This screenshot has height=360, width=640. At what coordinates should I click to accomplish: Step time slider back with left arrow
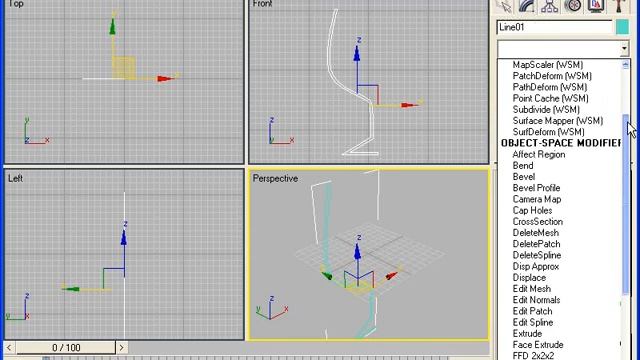(x=9, y=348)
